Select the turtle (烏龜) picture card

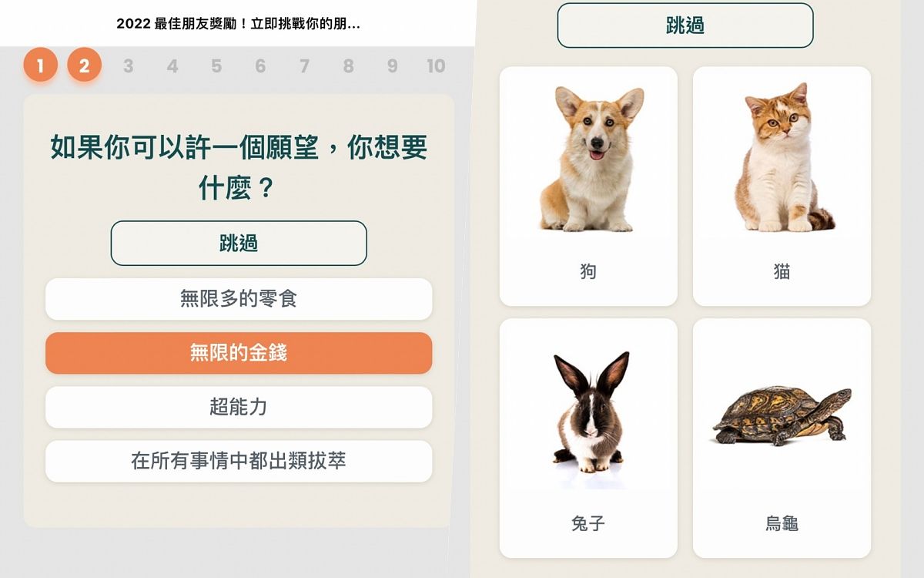click(x=782, y=439)
